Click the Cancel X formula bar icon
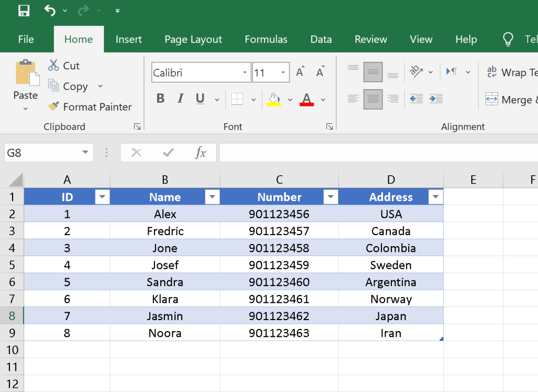538x392 pixels. point(137,153)
